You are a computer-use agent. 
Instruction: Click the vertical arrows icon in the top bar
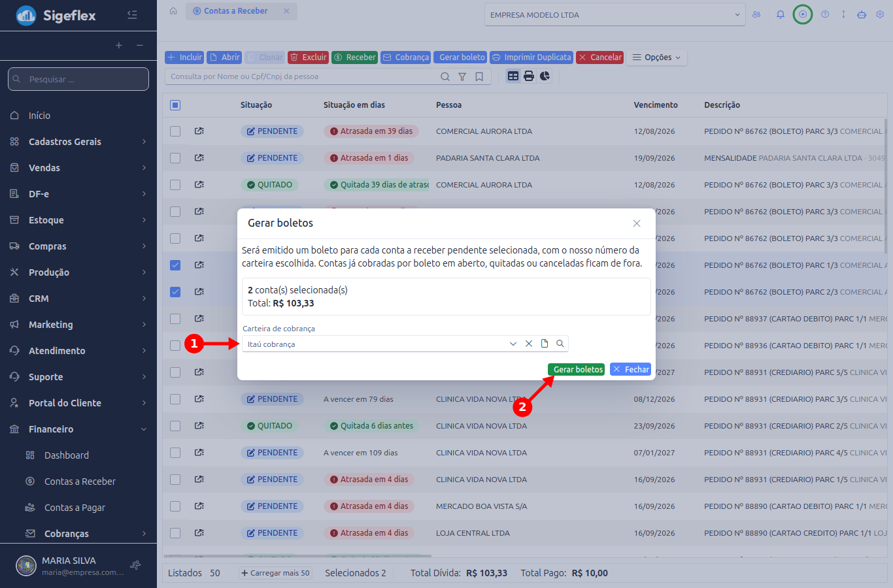[x=843, y=14]
